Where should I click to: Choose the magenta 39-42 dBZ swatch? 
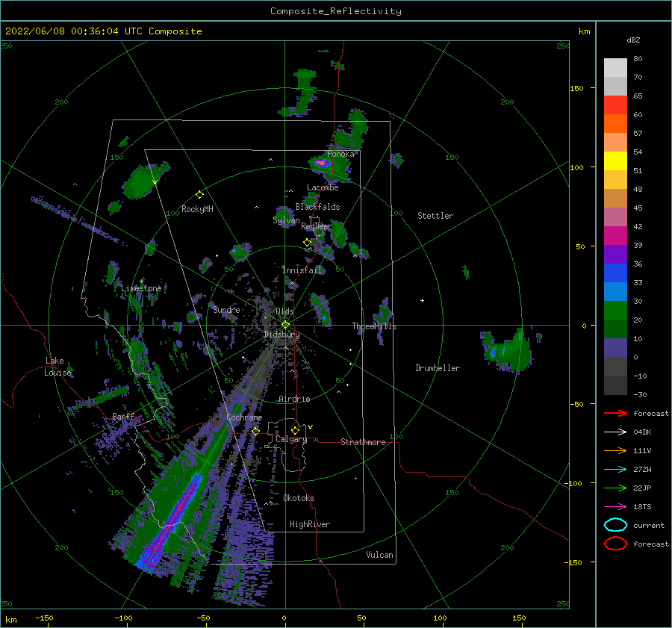click(615, 235)
